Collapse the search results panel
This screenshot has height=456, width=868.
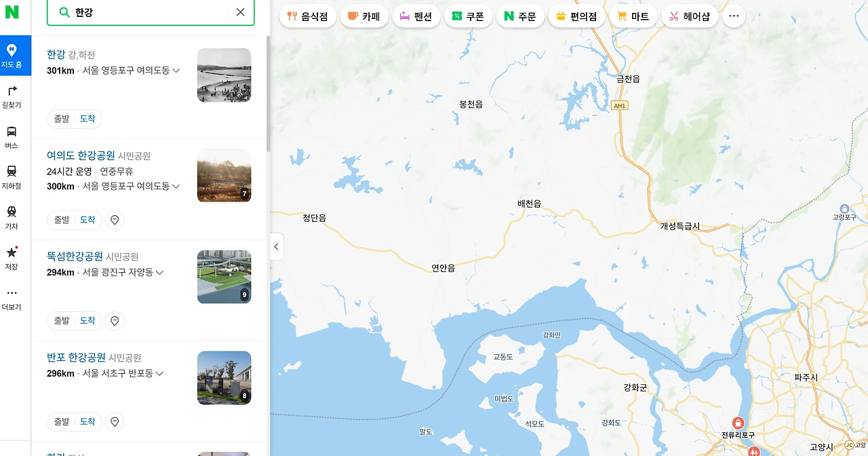coord(276,246)
